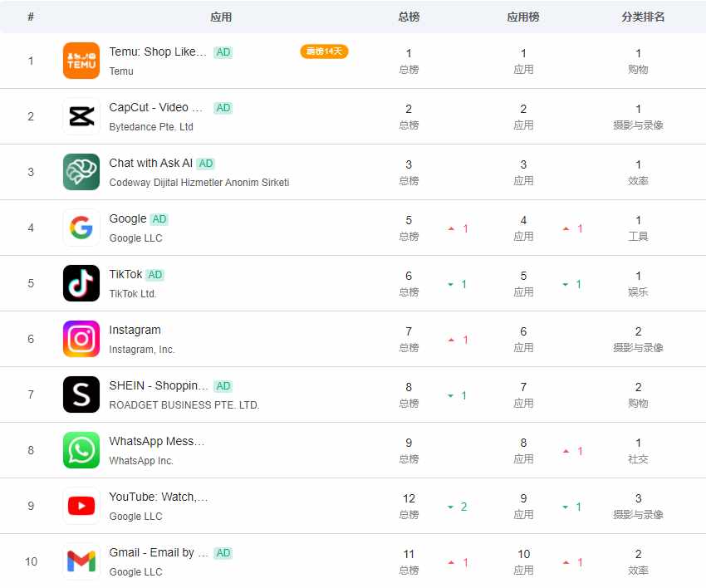Select the YouTube app icon
Image resolution: width=706 pixels, height=588 pixels.
coord(81,506)
